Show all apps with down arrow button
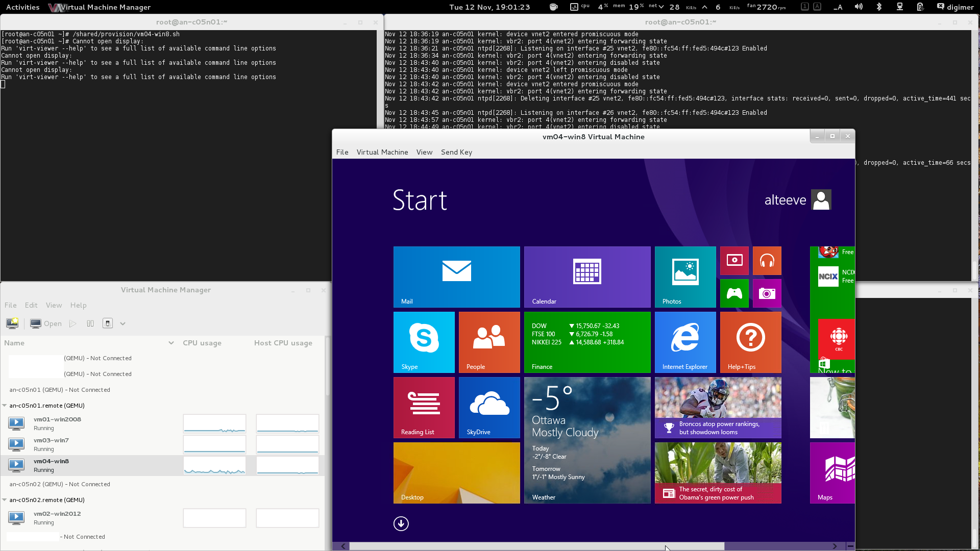980x551 pixels. pos(401,523)
